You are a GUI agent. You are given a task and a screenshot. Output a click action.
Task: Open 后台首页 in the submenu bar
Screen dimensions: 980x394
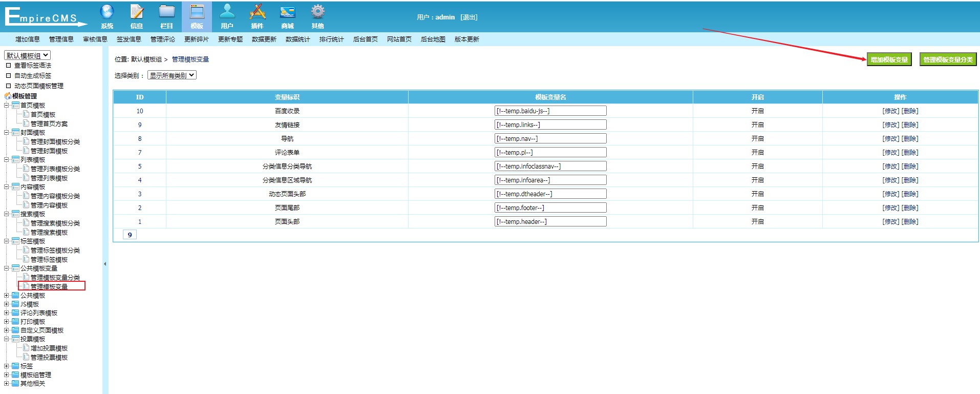pos(366,39)
